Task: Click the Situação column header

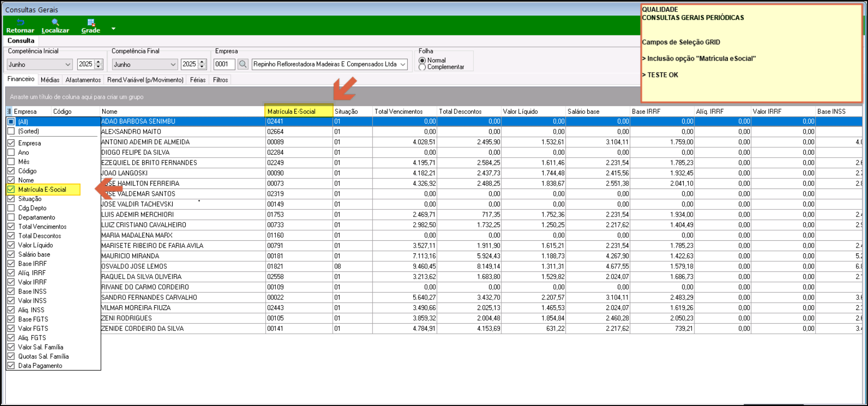Action: click(353, 111)
